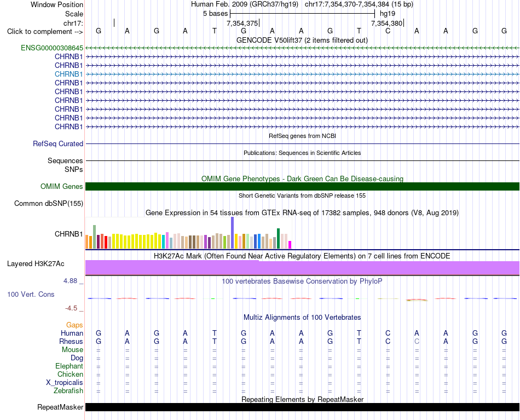This screenshot has width=520, height=420.
Task: Open the Layered H3K27Ac purple track
Action: pos(302,268)
